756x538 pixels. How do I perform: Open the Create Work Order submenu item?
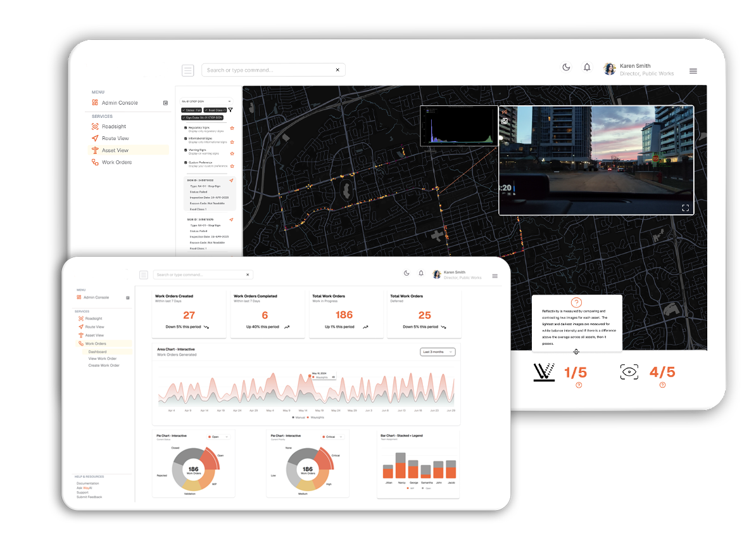tap(104, 365)
